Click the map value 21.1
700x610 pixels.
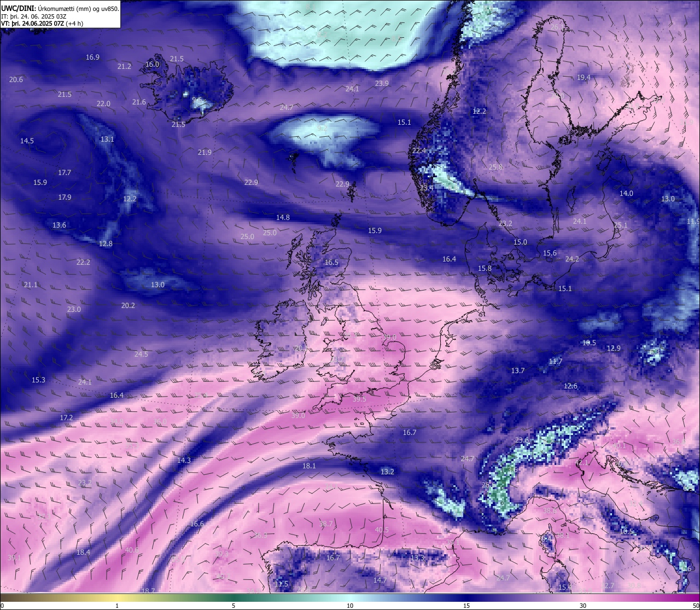pyautogui.click(x=31, y=285)
